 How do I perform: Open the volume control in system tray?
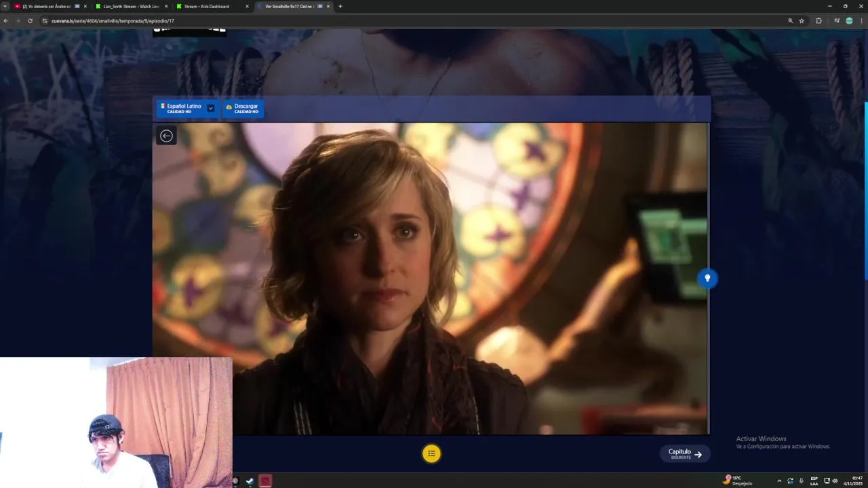pos(835,481)
